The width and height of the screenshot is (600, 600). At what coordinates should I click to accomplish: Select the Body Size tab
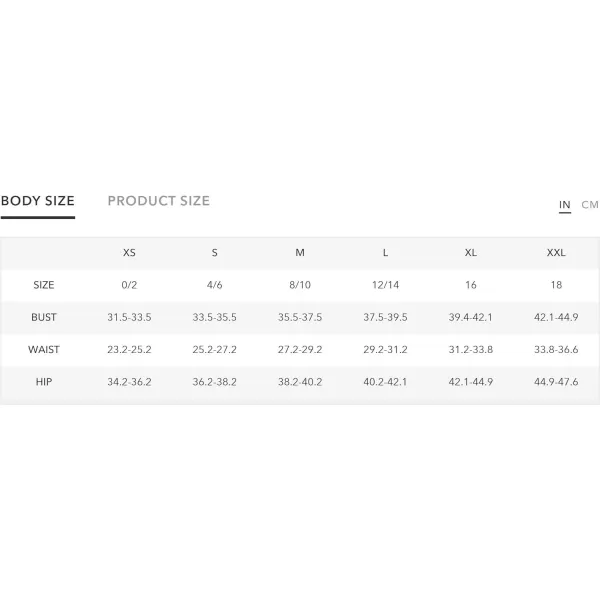pyautogui.click(x=38, y=201)
